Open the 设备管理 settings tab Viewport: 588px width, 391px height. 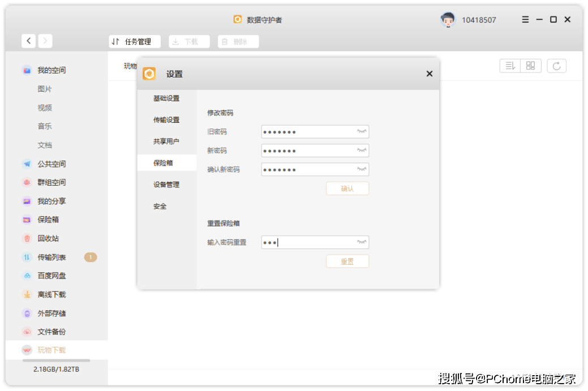point(167,184)
